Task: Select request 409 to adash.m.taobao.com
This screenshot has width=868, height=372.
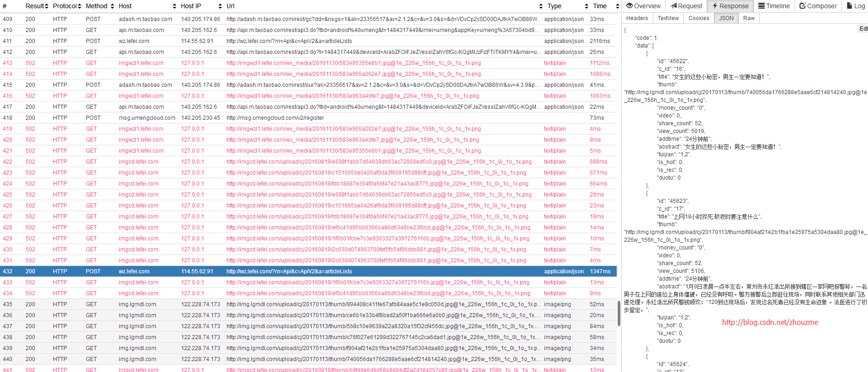Action: pos(308,19)
